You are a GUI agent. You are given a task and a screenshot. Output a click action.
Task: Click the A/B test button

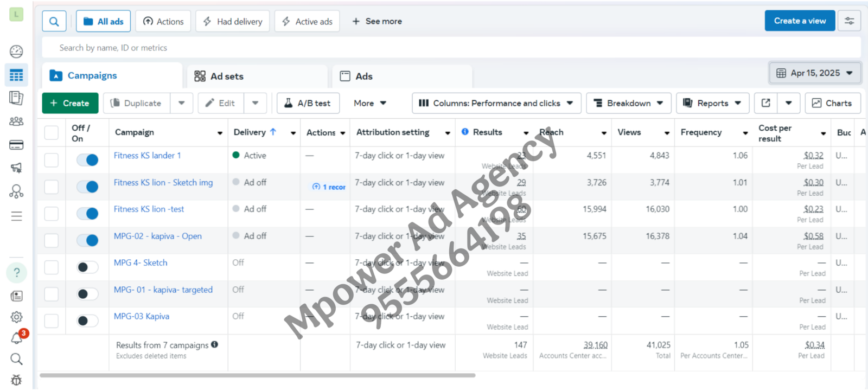[308, 103]
